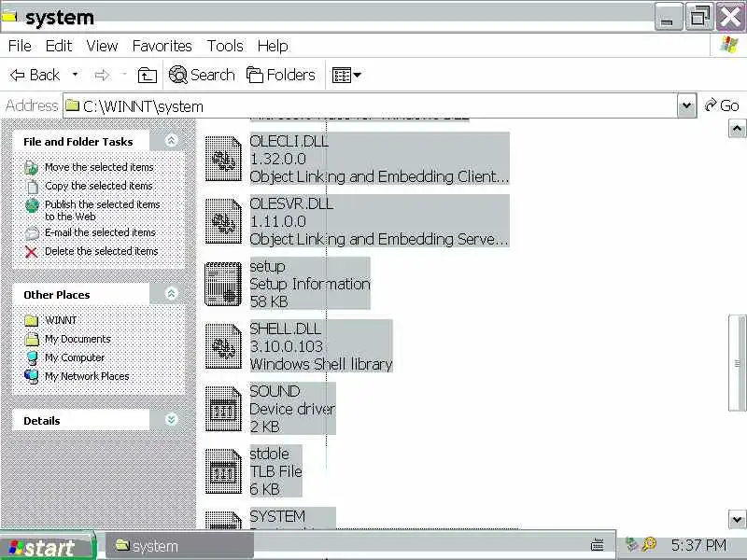Open My Documents link
This screenshot has width=747, height=560.
78,339
